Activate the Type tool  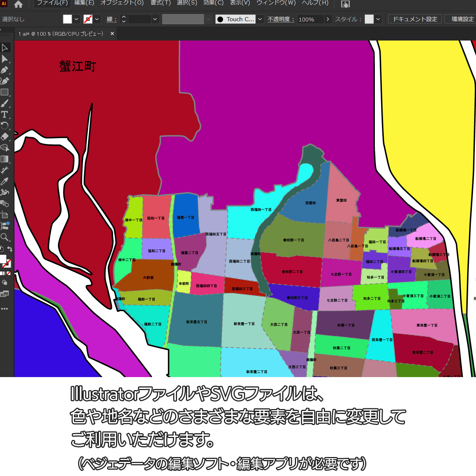click(5, 115)
